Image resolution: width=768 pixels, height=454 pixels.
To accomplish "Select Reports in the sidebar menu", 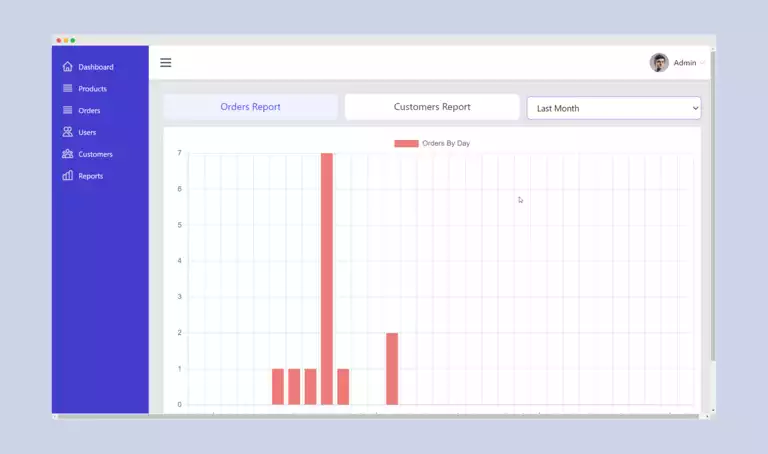I will click(x=90, y=176).
